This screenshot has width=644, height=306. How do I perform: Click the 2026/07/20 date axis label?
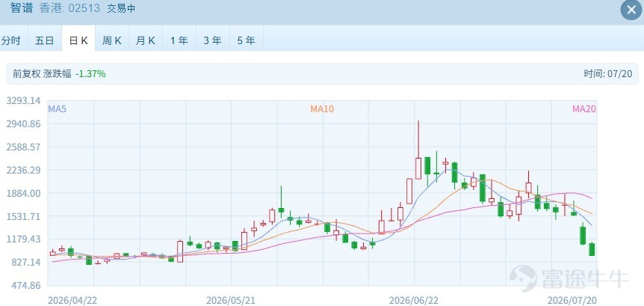coord(572,301)
